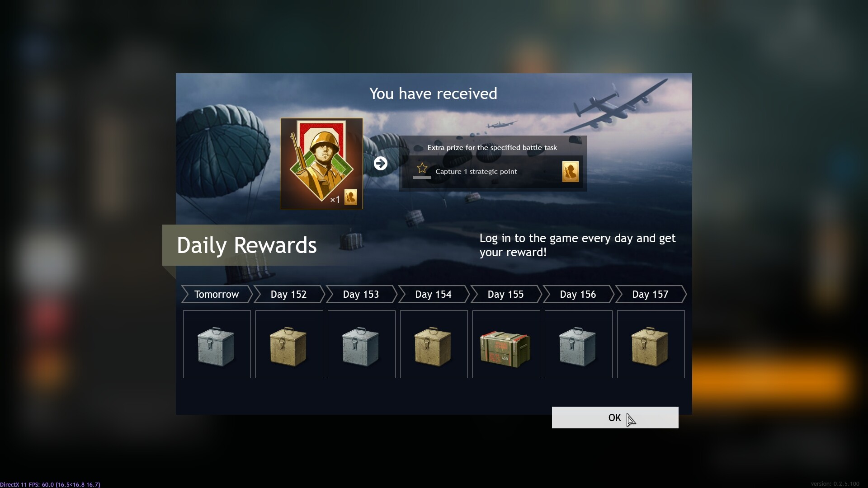Open the Day 155 green ammo crate
This screenshot has height=488, width=868.
point(506,344)
